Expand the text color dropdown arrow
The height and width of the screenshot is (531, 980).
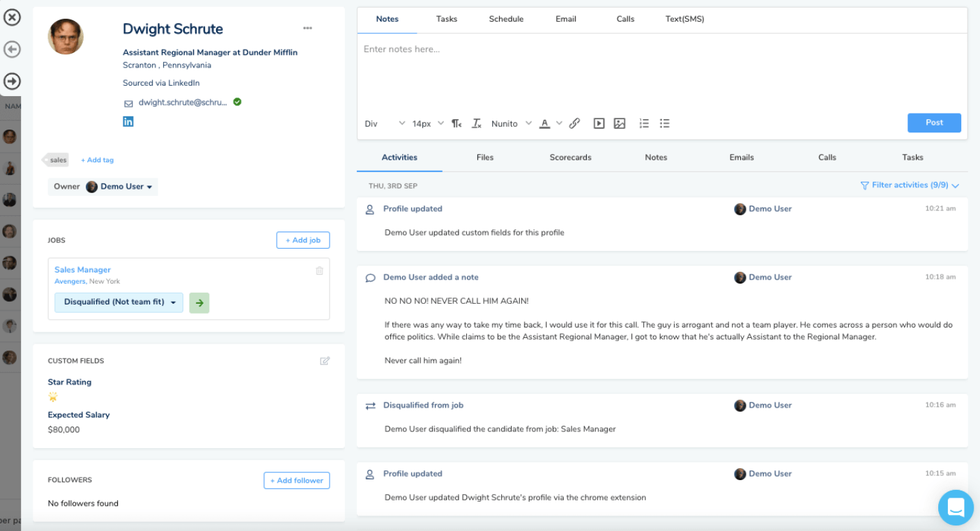pyautogui.click(x=559, y=123)
